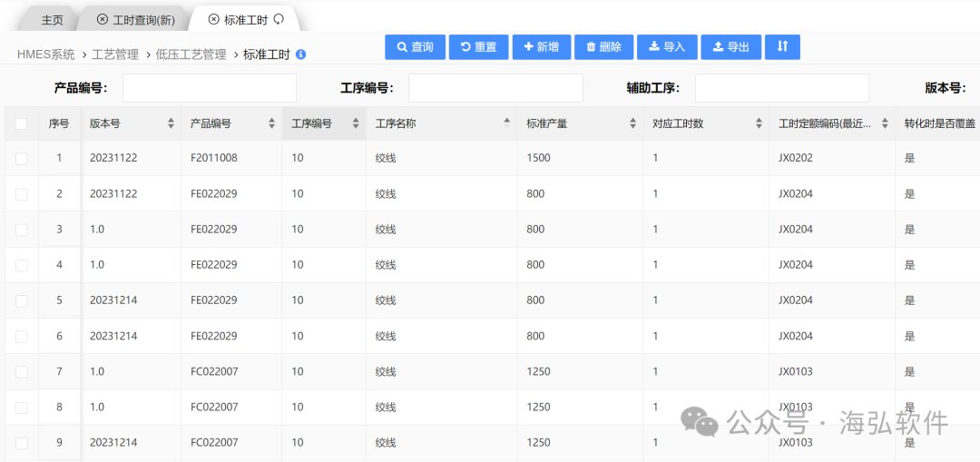Close the 标准工时 tab with its X icon
Screen dimensions: 980x462
coord(214,20)
